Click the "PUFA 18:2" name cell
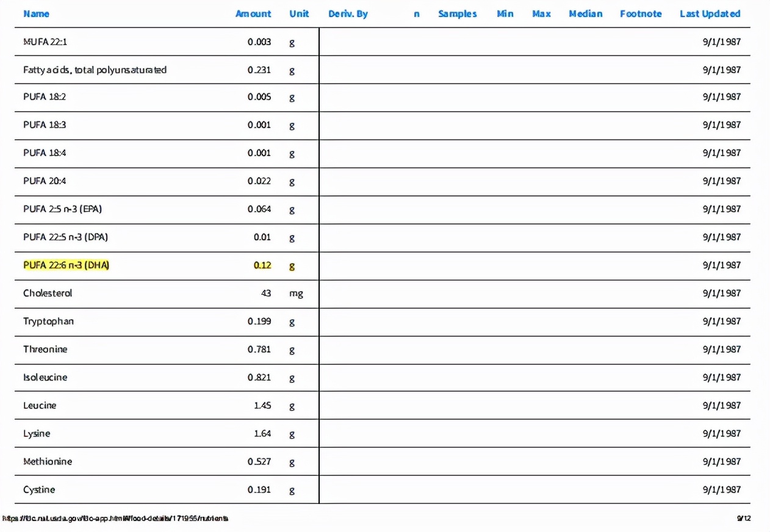The width and height of the screenshot is (770, 532). [x=45, y=96]
